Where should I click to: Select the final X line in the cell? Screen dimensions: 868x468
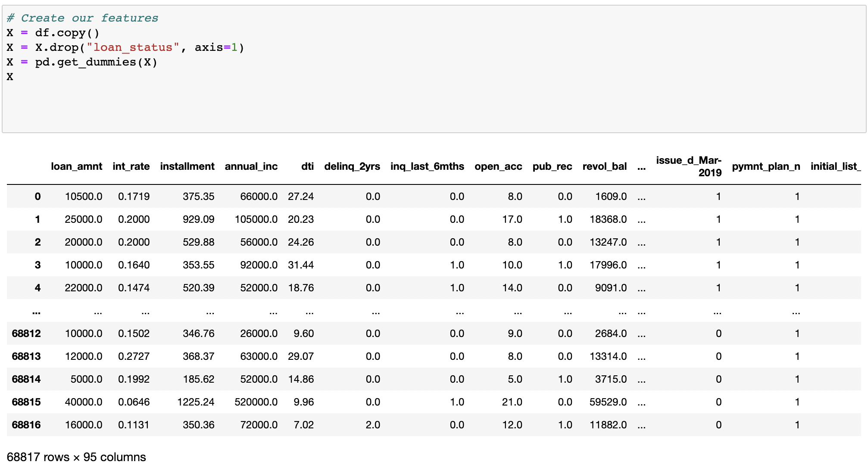coord(9,76)
